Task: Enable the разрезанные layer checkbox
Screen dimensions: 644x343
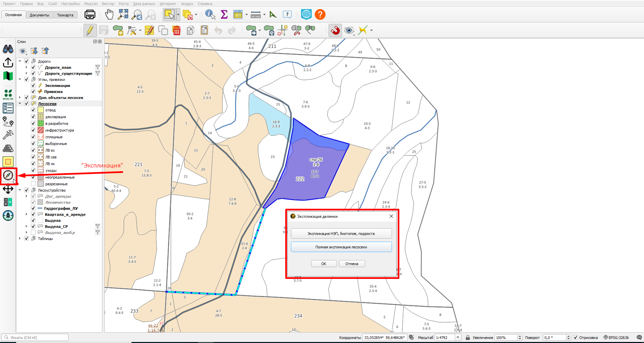Action: (x=33, y=184)
